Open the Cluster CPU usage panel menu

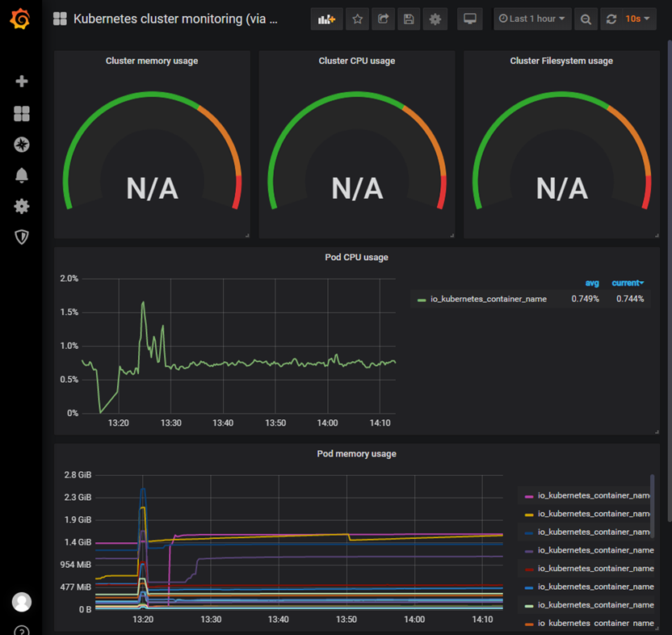[x=356, y=61]
